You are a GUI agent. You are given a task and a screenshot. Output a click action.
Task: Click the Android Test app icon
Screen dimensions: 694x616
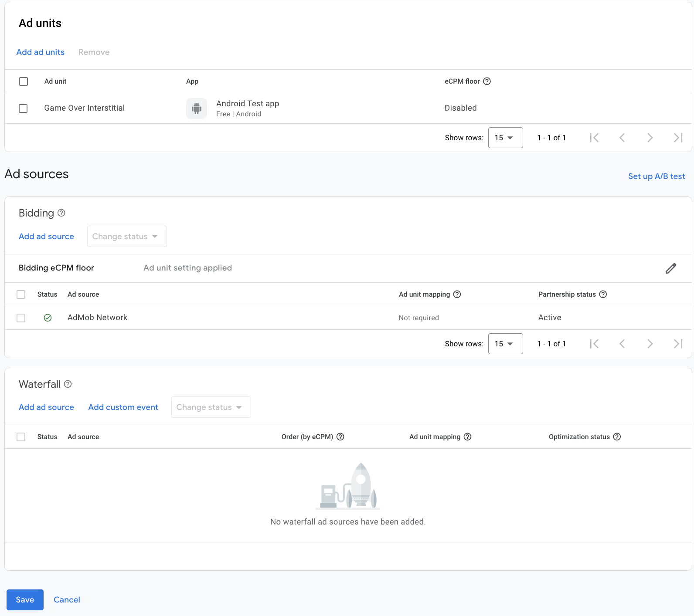coord(197,108)
